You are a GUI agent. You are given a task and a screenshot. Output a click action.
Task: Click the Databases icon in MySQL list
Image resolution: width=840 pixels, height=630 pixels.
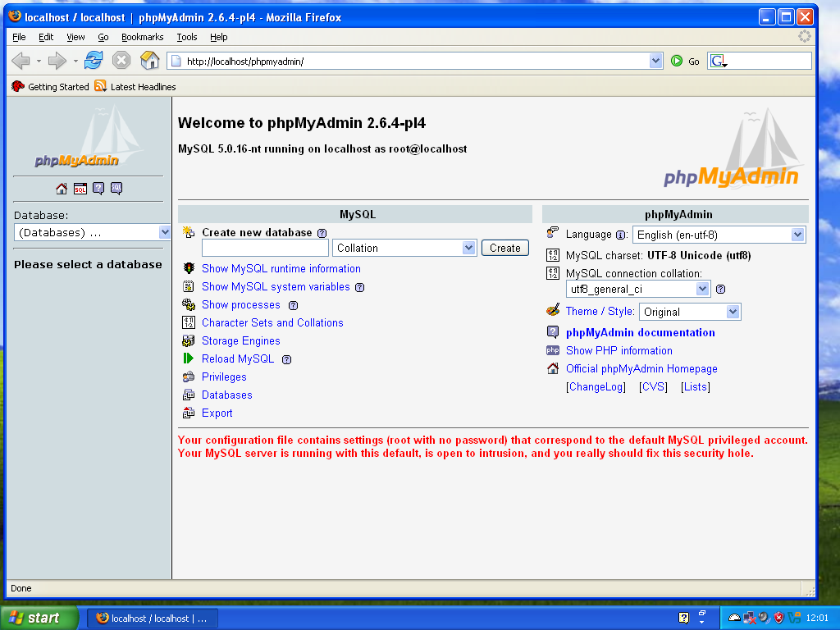(189, 395)
